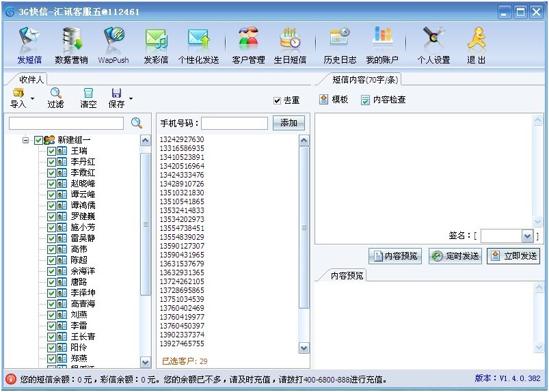Click phone number list scroll up arrow
Viewport: 549px width, 392px height.
click(x=304, y=141)
